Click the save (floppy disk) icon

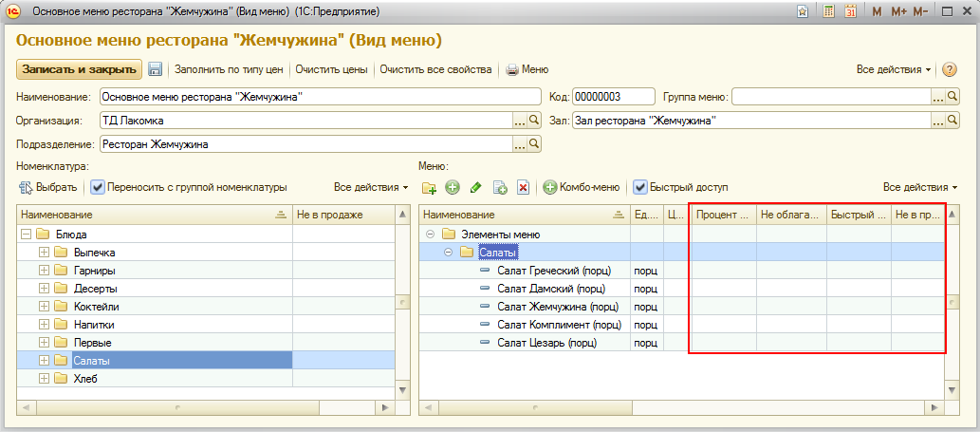tap(156, 69)
